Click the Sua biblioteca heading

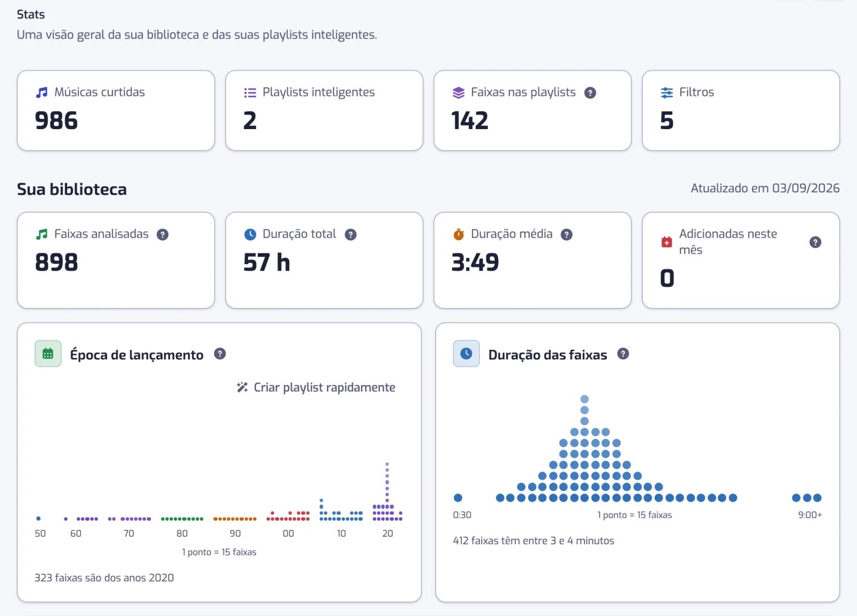point(72,189)
